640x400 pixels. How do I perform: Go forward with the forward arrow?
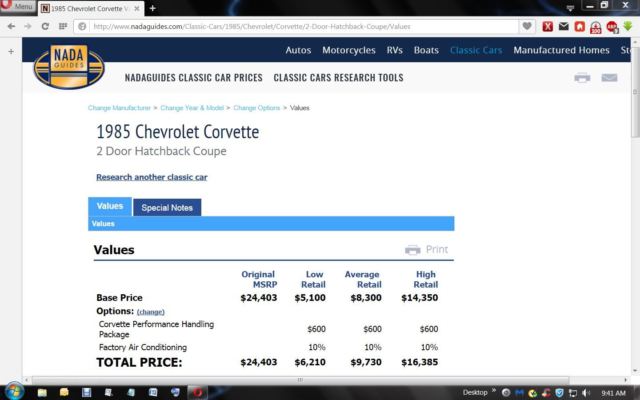[x=28, y=27]
